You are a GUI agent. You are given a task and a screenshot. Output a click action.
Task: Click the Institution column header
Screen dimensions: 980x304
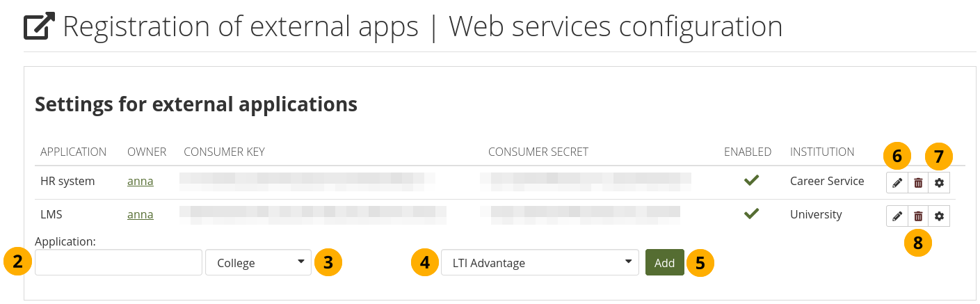(822, 152)
